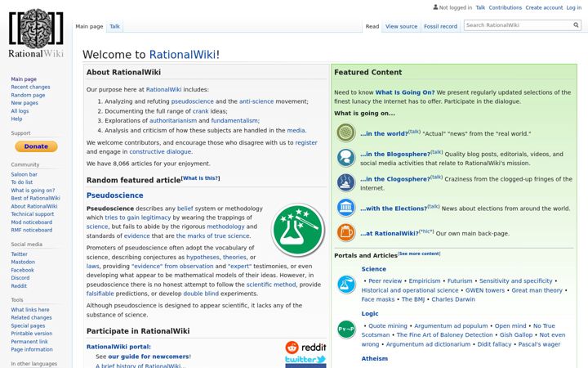Click the 'What is this?' superscript link
Screen dimensions: 588x368
[201, 178]
